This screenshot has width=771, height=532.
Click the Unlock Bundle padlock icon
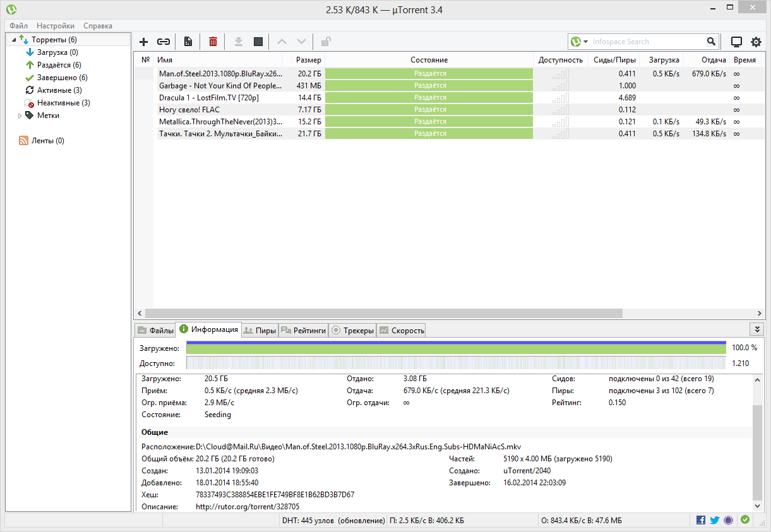pos(326,42)
